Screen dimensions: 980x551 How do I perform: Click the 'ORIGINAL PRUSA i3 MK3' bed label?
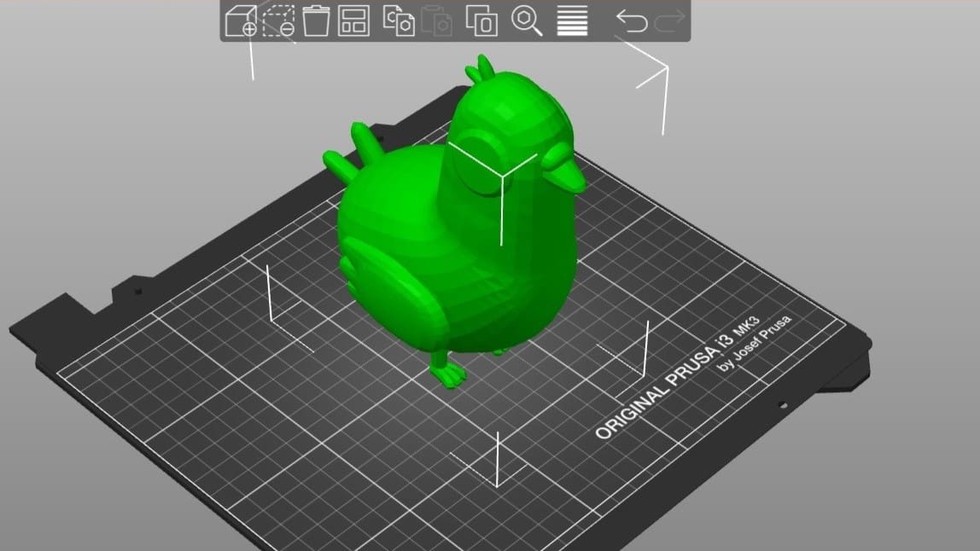(x=678, y=378)
